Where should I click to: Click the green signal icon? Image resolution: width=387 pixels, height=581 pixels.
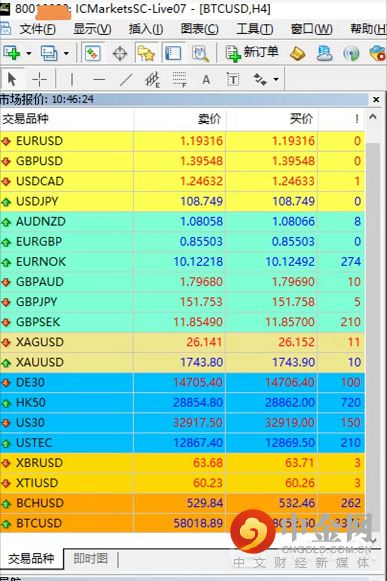351,54
